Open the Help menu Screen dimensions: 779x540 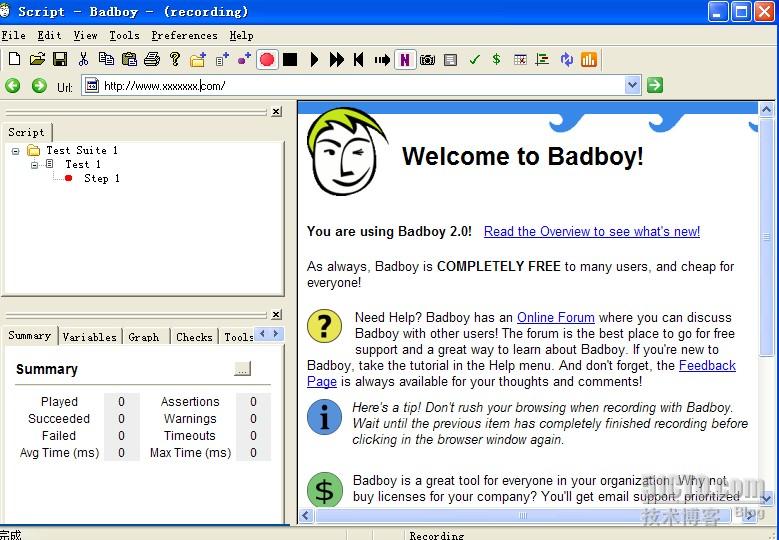[241, 35]
